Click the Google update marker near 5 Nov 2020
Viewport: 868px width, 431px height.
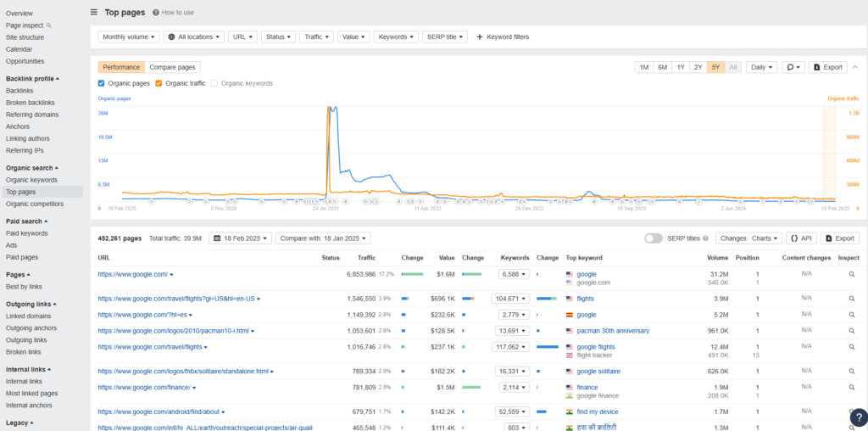pyautogui.click(x=226, y=202)
